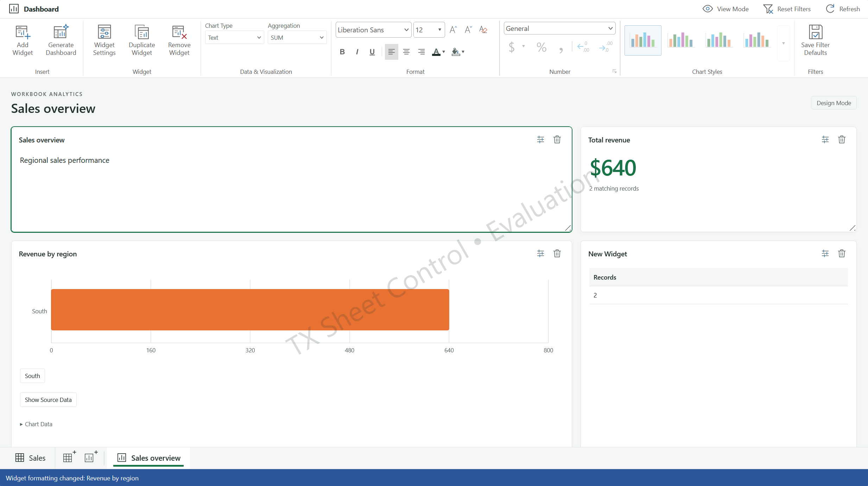Switch to the Sales sheet tab

coord(31,458)
